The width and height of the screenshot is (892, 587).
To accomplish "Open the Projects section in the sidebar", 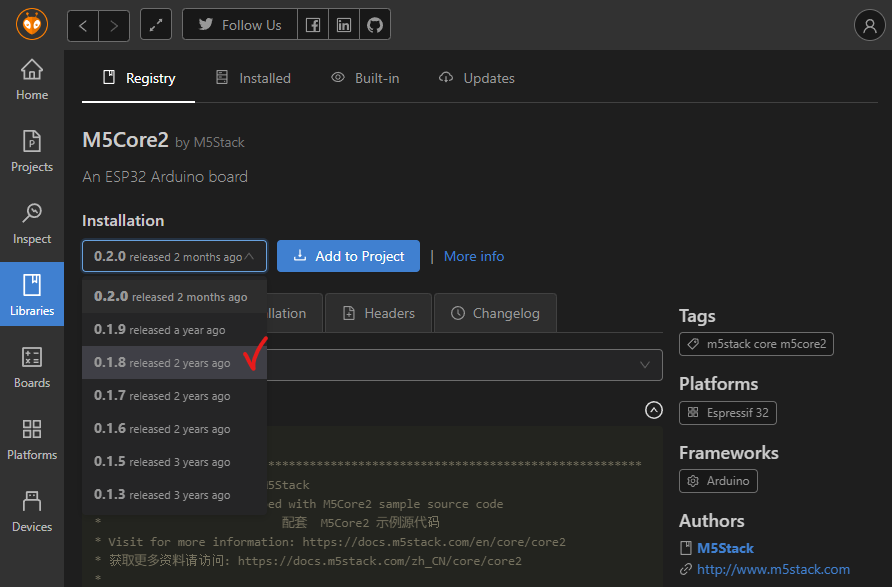I will tap(31, 152).
